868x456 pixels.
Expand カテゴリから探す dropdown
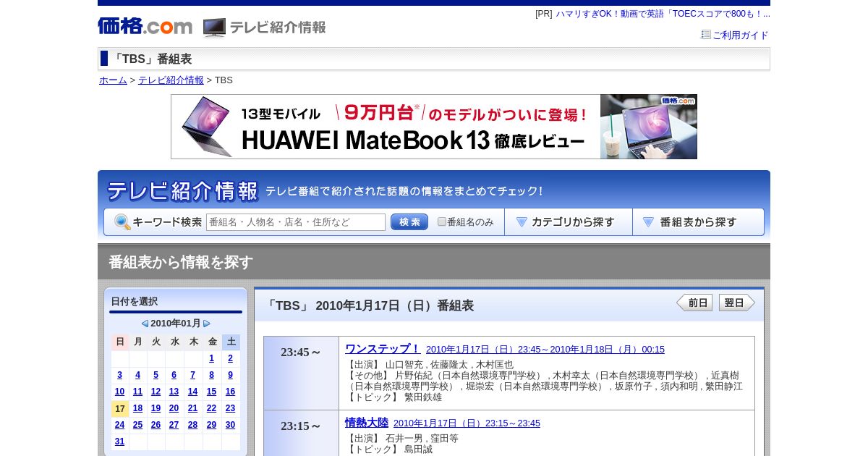[x=569, y=222]
